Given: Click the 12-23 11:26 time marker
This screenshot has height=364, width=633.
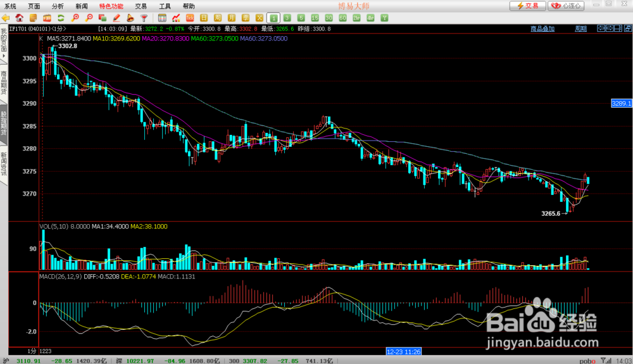Looking at the screenshot, I should click(x=404, y=351).
